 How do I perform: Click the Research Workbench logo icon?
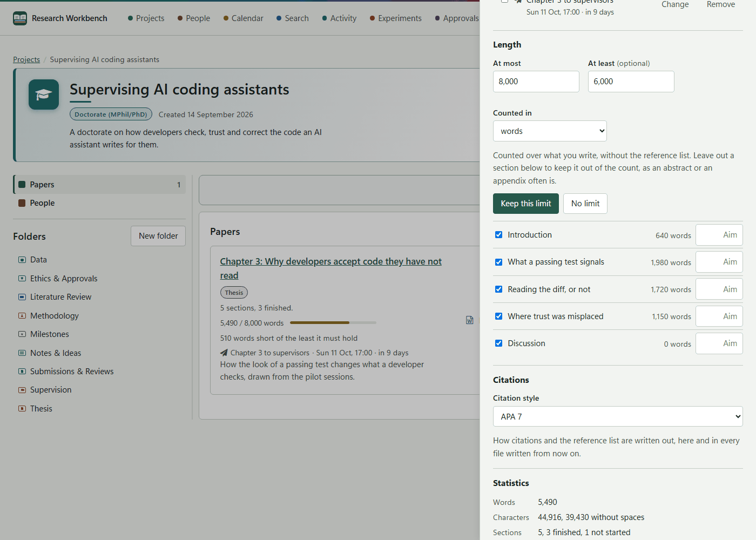(20, 18)
